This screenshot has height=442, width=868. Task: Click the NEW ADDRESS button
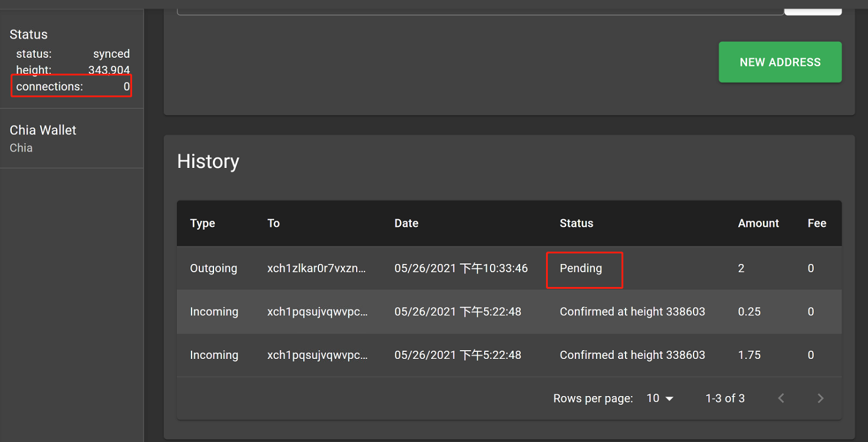pos(780,62)
